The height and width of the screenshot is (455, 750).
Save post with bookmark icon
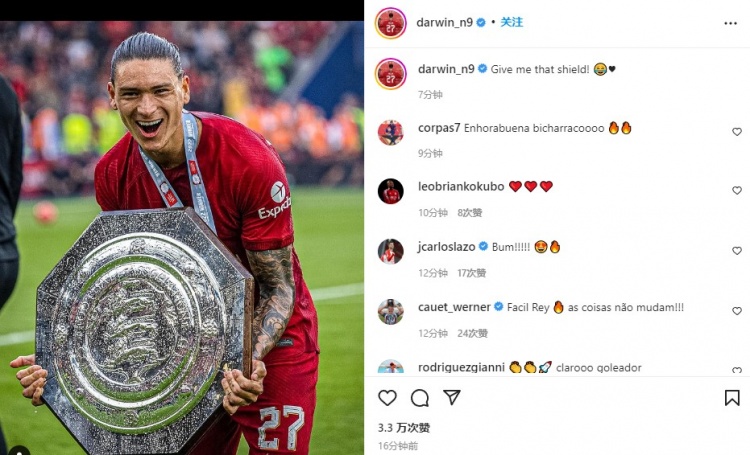[x=732, y=398]
